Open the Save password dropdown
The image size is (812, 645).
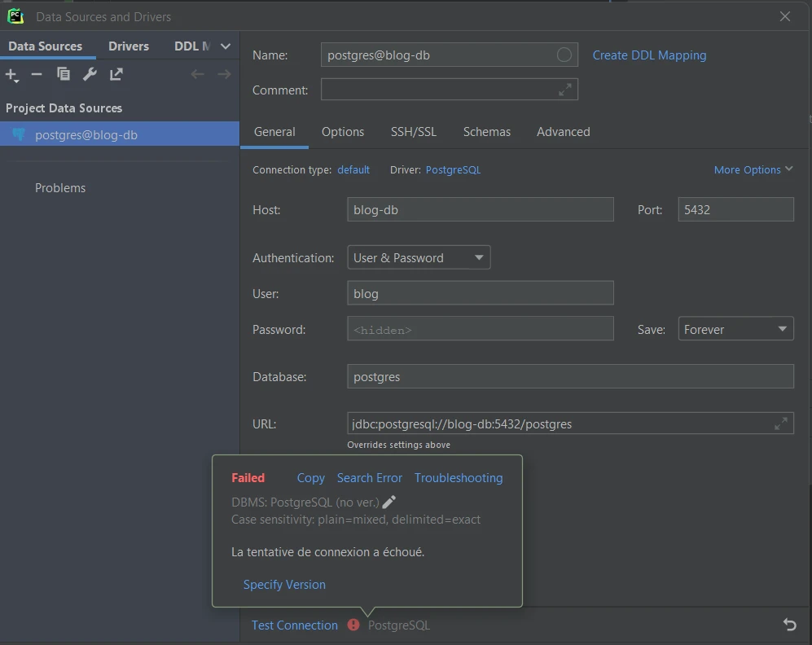(x=735, y=330)
